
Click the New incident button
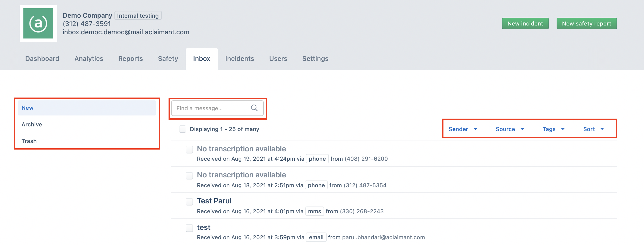click(525, 23)
